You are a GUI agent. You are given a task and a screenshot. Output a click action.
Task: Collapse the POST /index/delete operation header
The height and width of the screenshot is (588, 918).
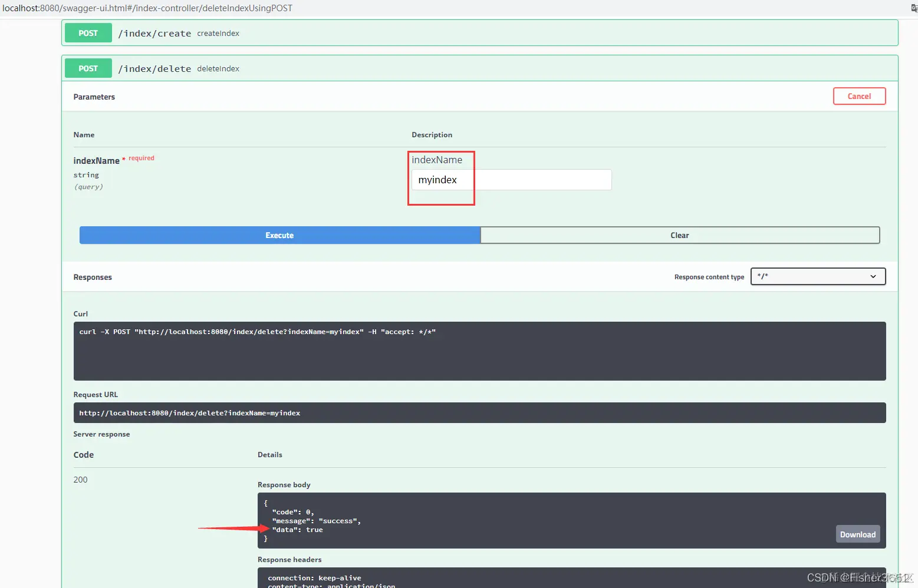(479, 68)
